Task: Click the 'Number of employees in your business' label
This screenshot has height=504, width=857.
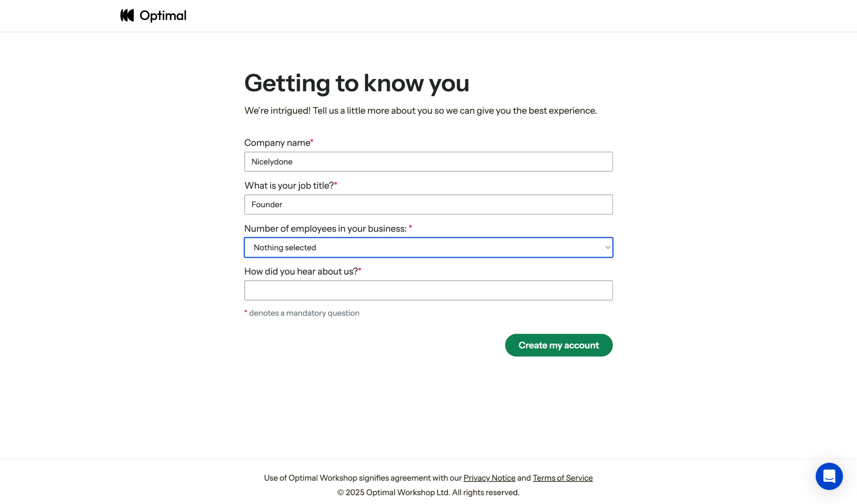Action: point(325,229)
